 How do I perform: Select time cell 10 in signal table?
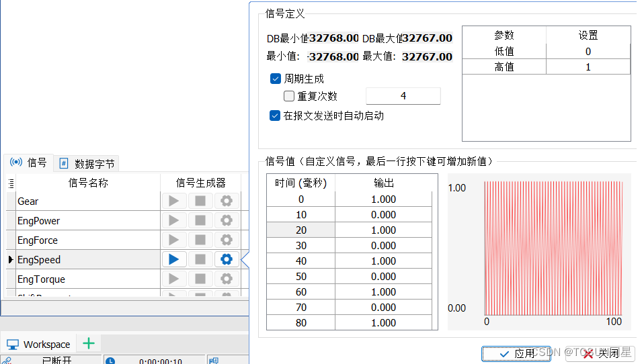coord(301,215)
